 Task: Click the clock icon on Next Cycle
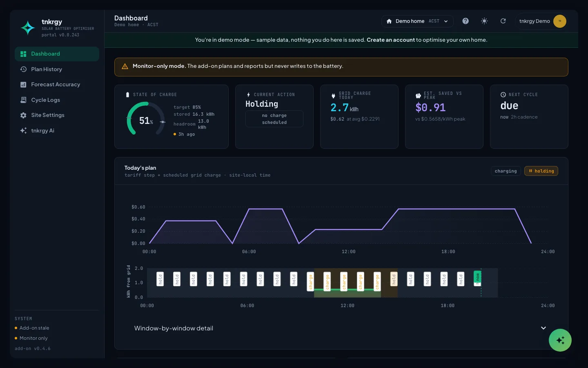[503, 95]
